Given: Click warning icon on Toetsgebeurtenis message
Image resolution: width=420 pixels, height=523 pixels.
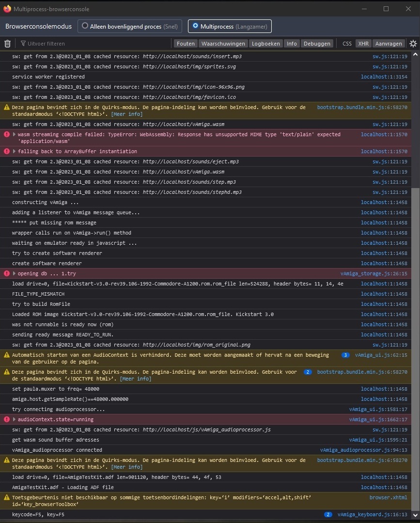Looking at the screenshot, I should 7,497.
